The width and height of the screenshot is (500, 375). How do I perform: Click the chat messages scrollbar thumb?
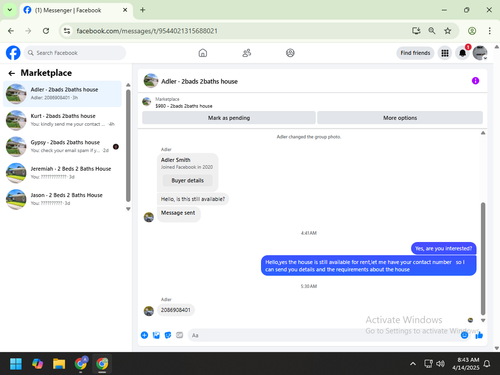coord(483,258)
